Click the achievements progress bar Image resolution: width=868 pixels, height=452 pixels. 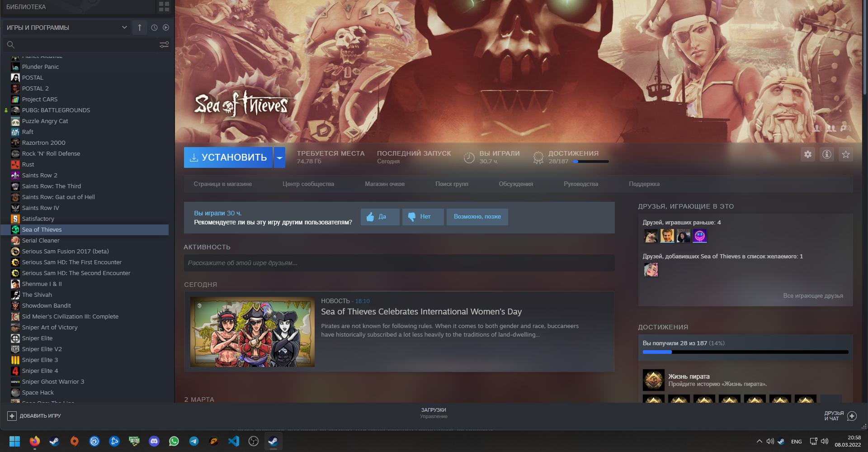(x=745, y=352)
